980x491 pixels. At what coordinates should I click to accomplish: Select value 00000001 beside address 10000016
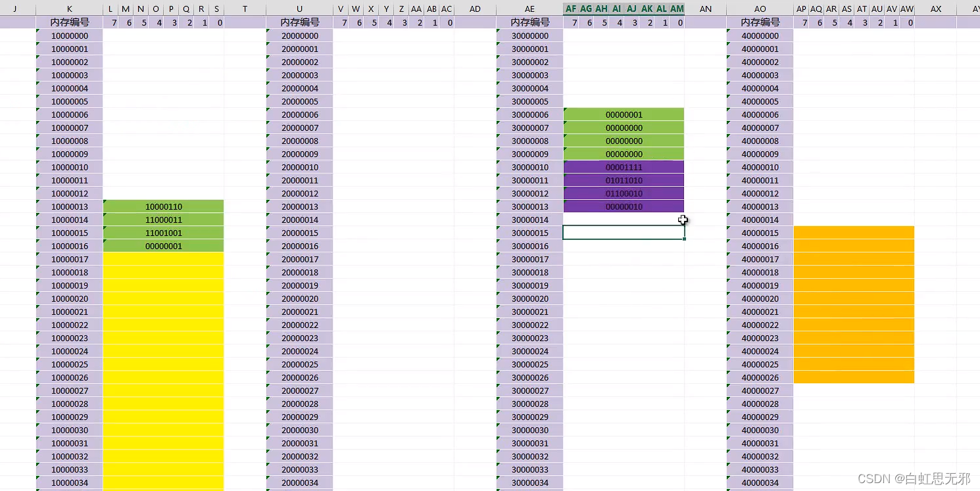164,246
